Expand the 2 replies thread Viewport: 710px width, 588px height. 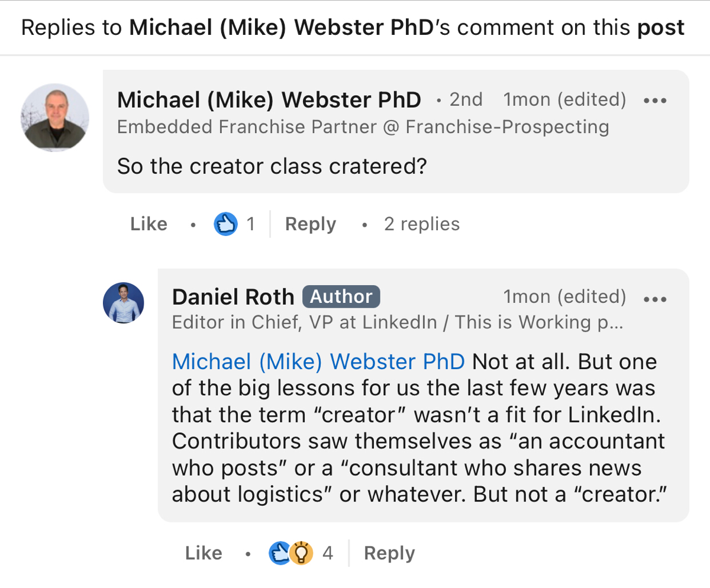421,224
